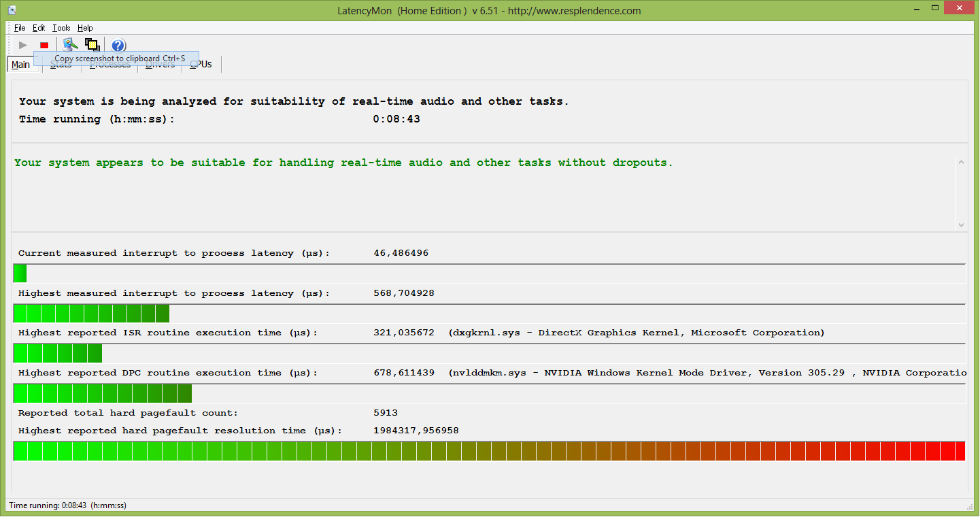The width and height of the screenshot is (980, 517).
Task: Open the Tools menu
Action: (61, 28)
